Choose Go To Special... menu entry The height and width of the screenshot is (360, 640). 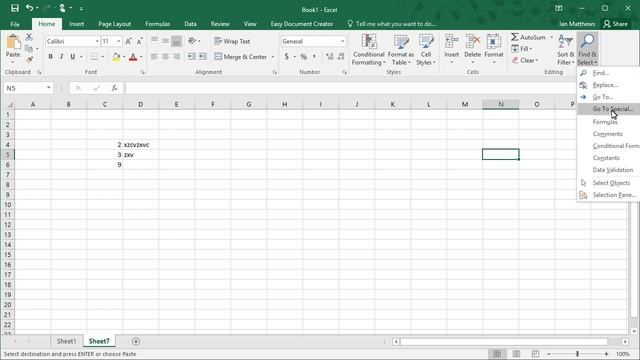point(609,109)
